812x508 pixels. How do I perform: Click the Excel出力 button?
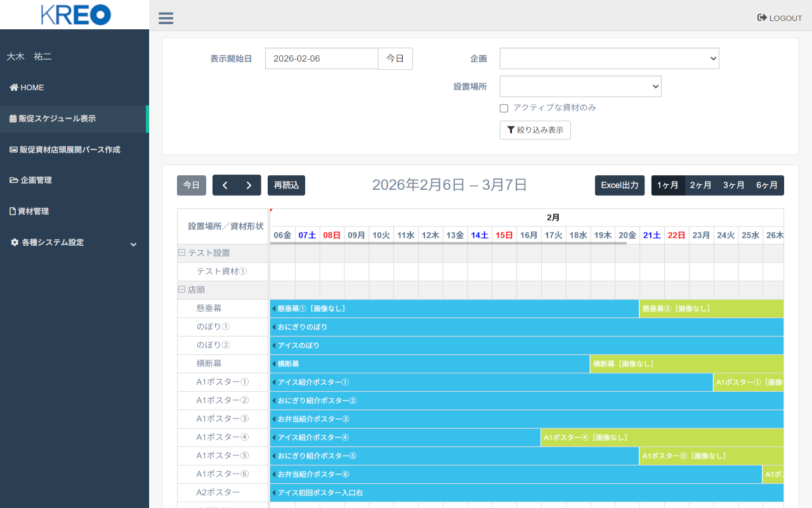619,185
